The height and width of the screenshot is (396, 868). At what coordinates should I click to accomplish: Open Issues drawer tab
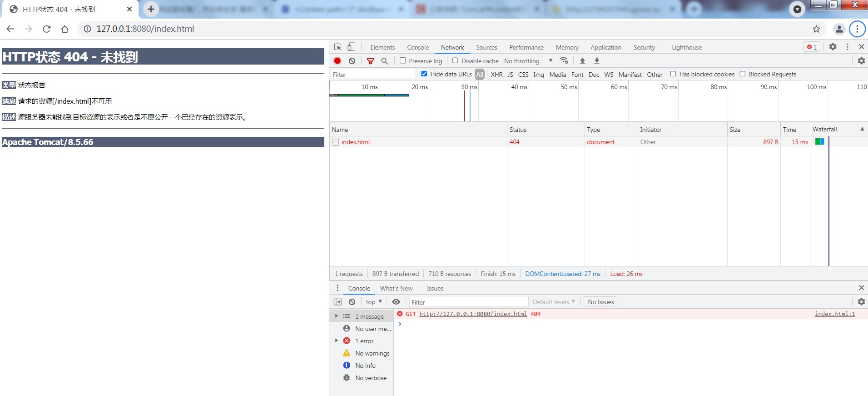click(435, 288)
